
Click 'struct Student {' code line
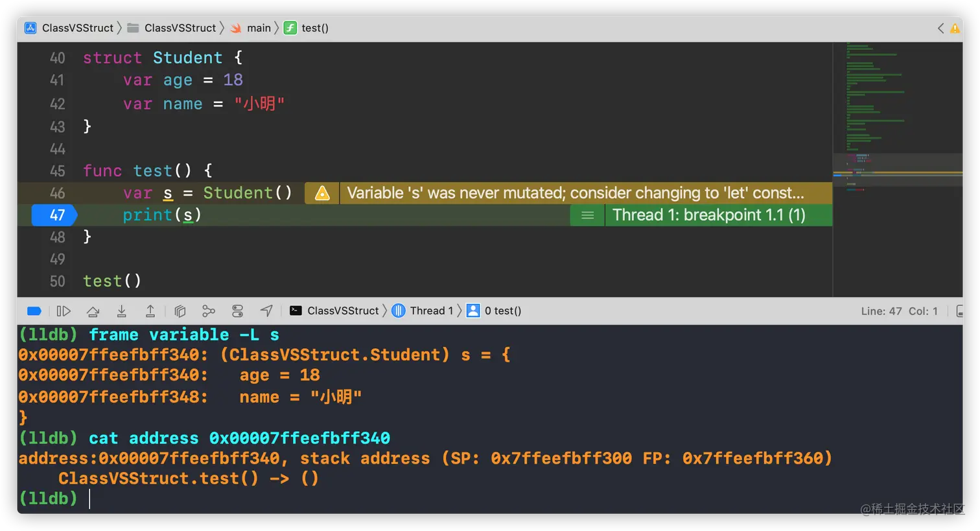[163, 58]
